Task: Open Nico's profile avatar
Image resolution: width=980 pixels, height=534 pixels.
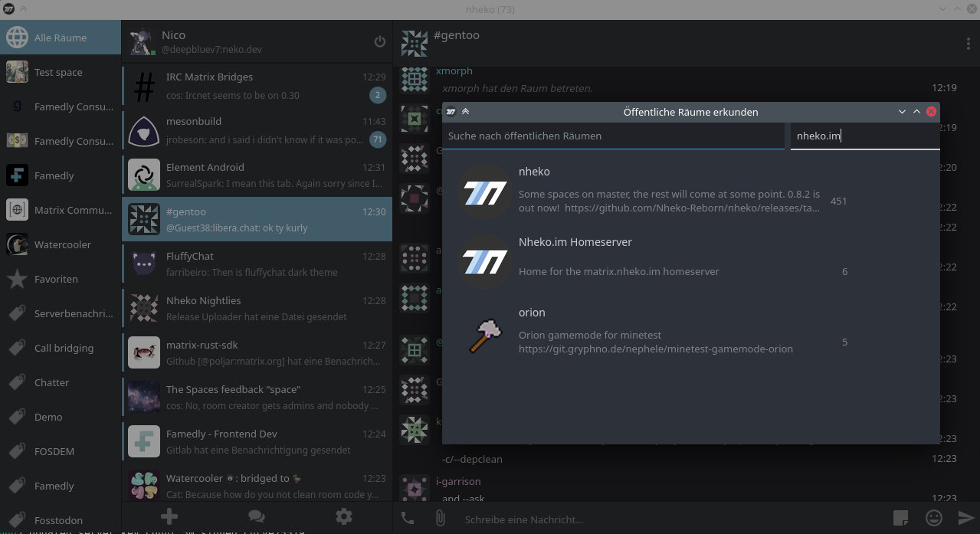Action: [x=141, y=42]
